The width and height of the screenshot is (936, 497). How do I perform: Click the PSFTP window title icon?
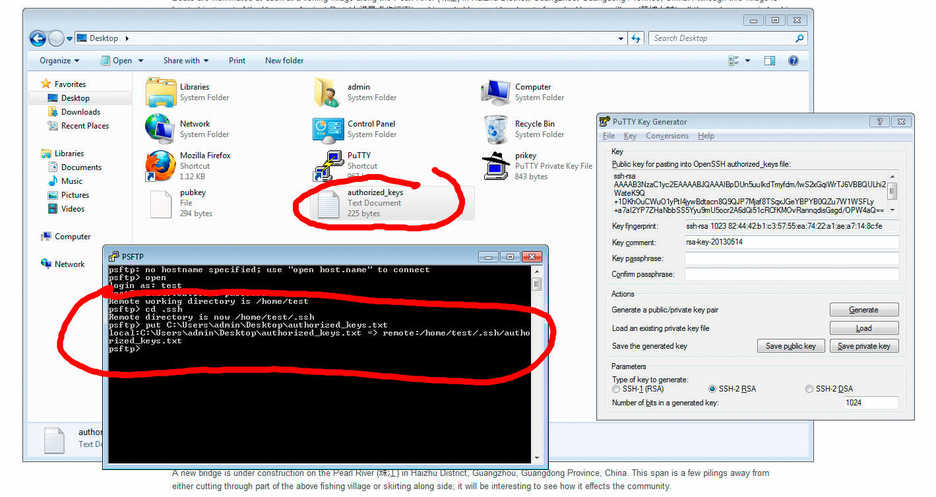[x=113, y=257]
